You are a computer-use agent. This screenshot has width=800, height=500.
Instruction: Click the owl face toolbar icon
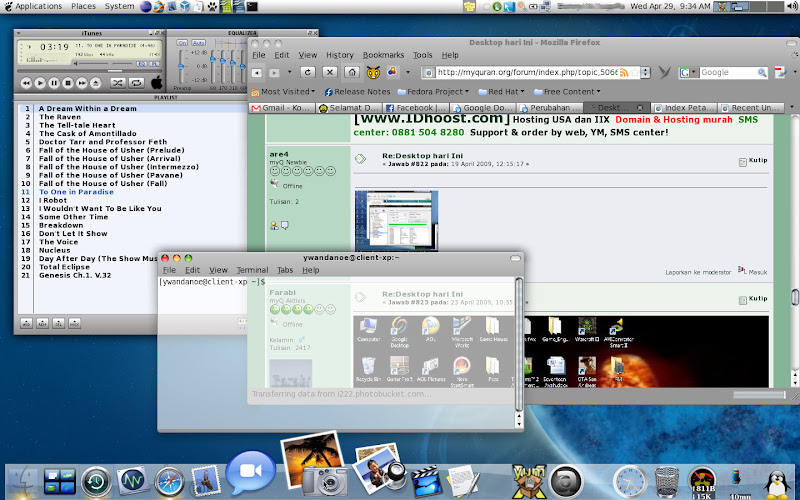(373, 72)
